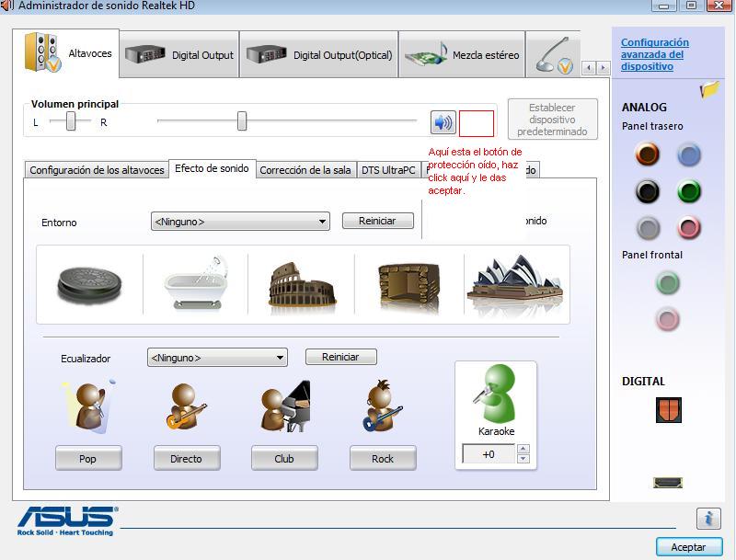This screenshot has width=736, height=560.
Task: Select the gray rear panel jack
Action: (648, 228)
